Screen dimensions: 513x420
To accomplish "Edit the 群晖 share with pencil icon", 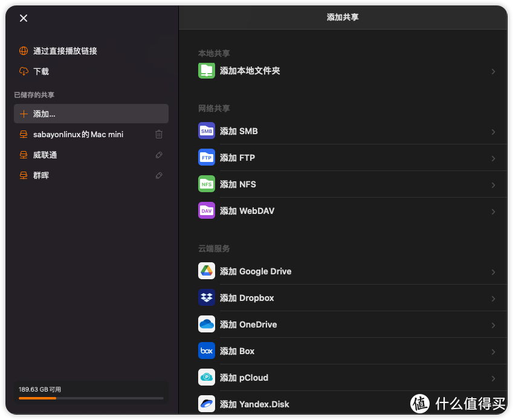I will [x=159, y=175].
